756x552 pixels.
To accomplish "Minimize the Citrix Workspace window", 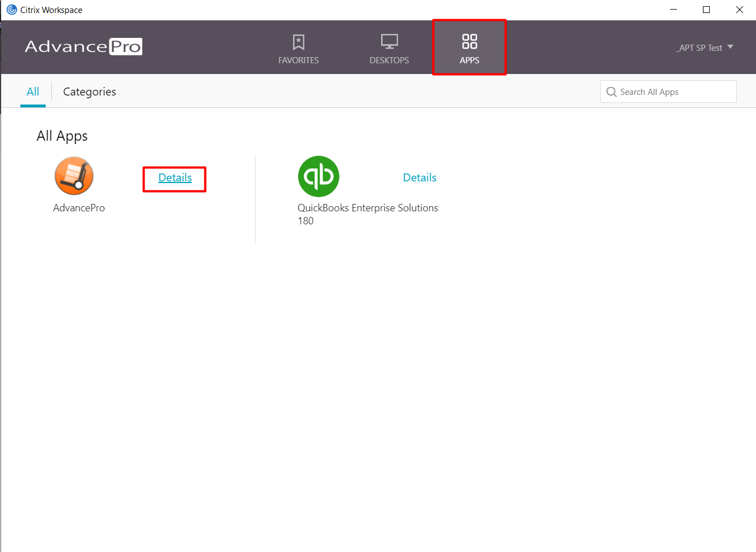I will pyautogui.click(x=673, y=10).
